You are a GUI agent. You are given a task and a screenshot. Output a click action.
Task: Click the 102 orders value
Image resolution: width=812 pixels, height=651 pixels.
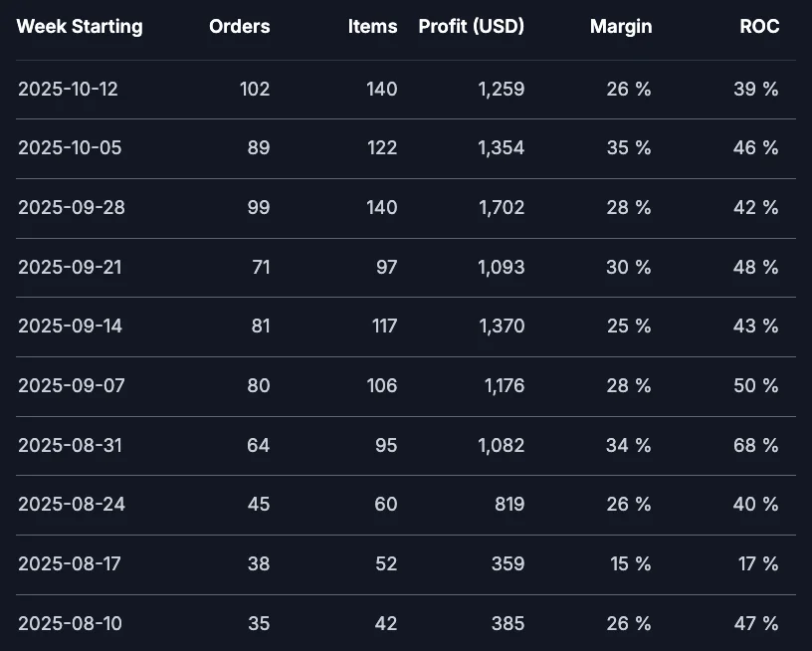(x=254, y=89)
